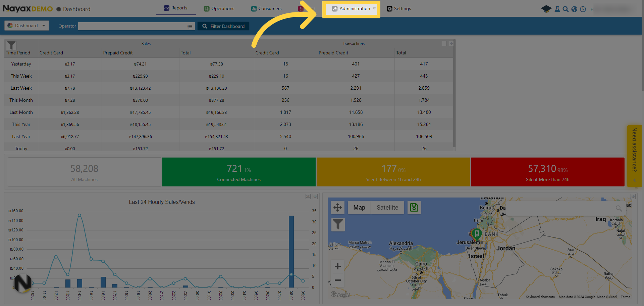Click the Last Year row label
Screen dimensions: 644x306
[21, 136]
